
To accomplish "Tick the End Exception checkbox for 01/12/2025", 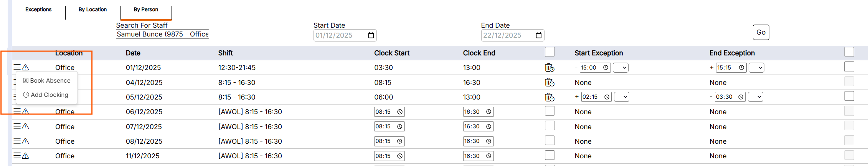I will [x=849, y=66].
